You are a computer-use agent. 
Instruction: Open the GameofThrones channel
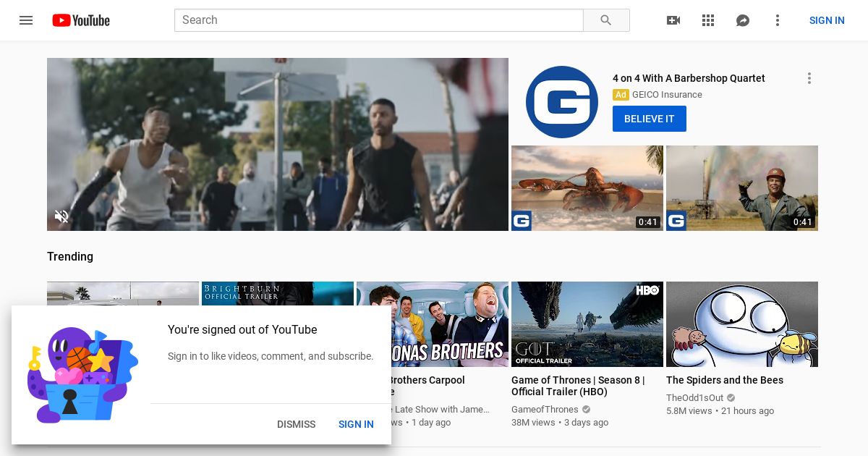click(545, 410)
